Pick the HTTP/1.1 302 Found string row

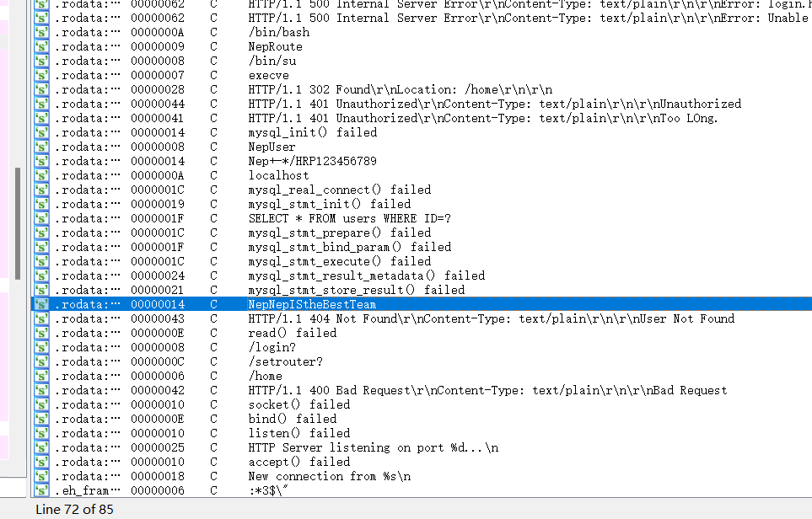click(x=400, y=89)
